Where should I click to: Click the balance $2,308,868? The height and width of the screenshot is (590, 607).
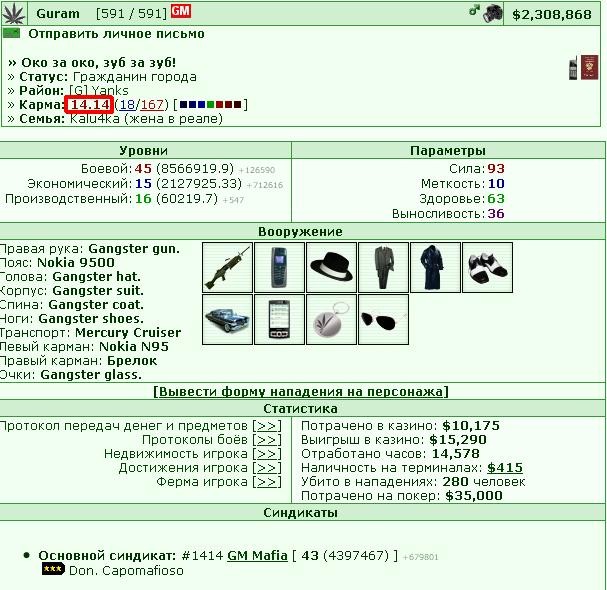point(552,15)
